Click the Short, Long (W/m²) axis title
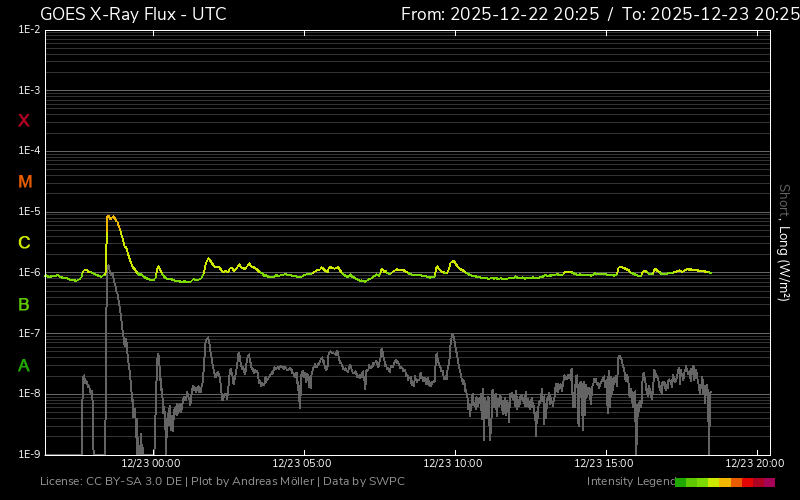Image resolution: width=800 pixels, height=500 pixels. [x=784, y=243]
